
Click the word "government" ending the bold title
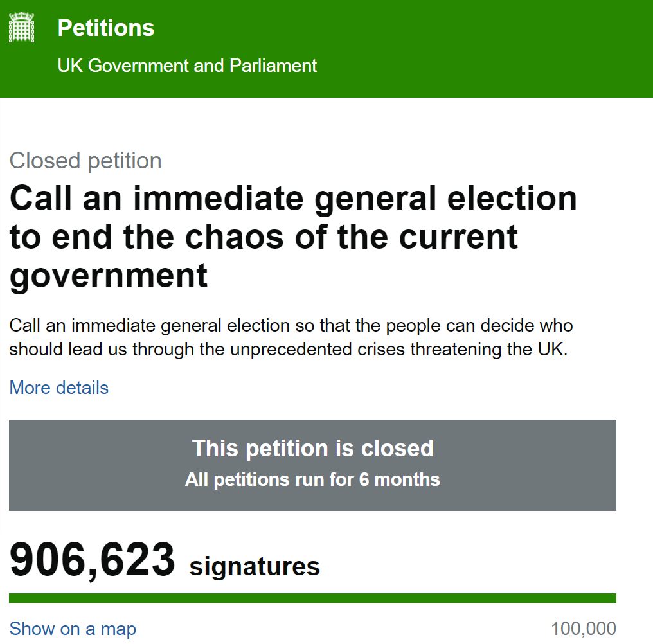coord(109,275)
